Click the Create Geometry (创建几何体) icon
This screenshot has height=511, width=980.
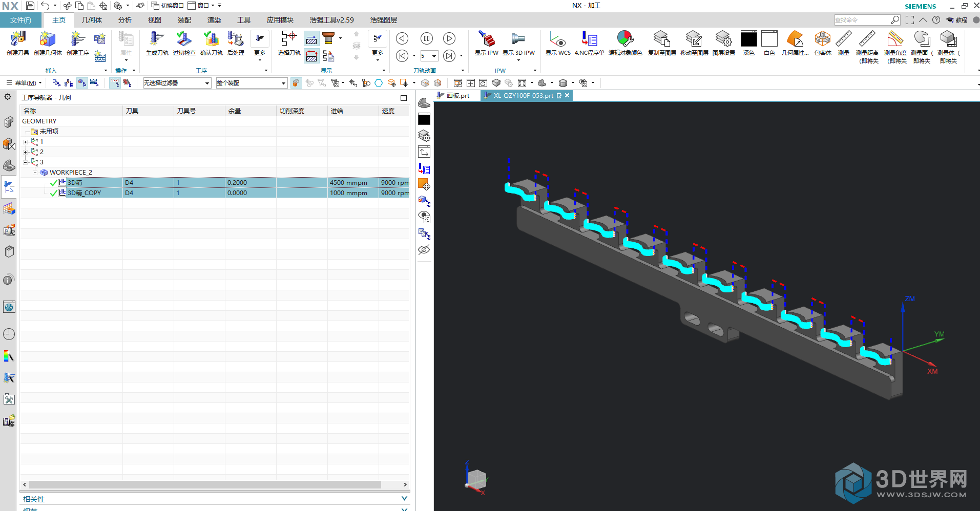[48, 39]
